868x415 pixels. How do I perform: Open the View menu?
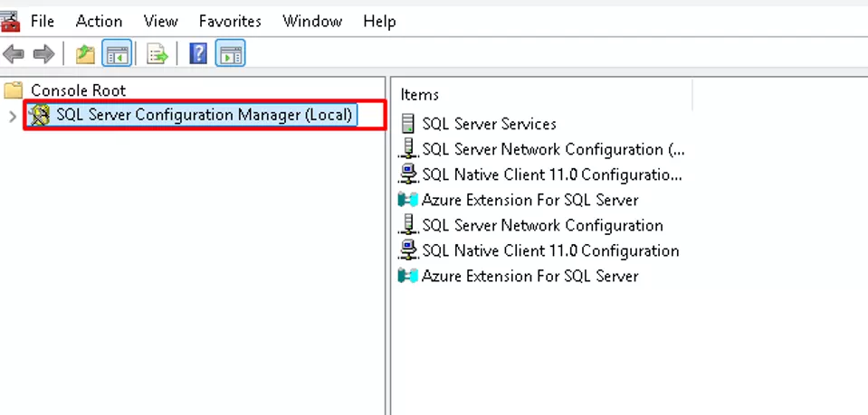point(160,21)
